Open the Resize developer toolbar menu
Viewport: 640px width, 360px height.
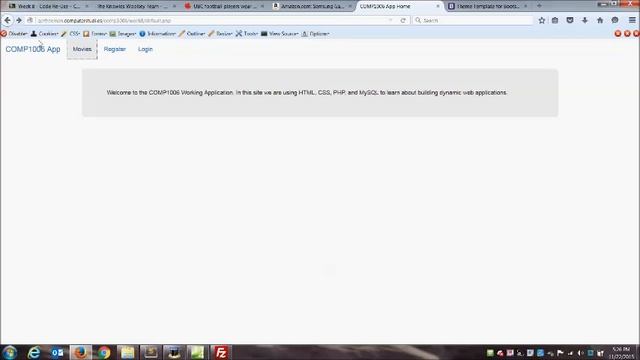(x=220, y=33)
